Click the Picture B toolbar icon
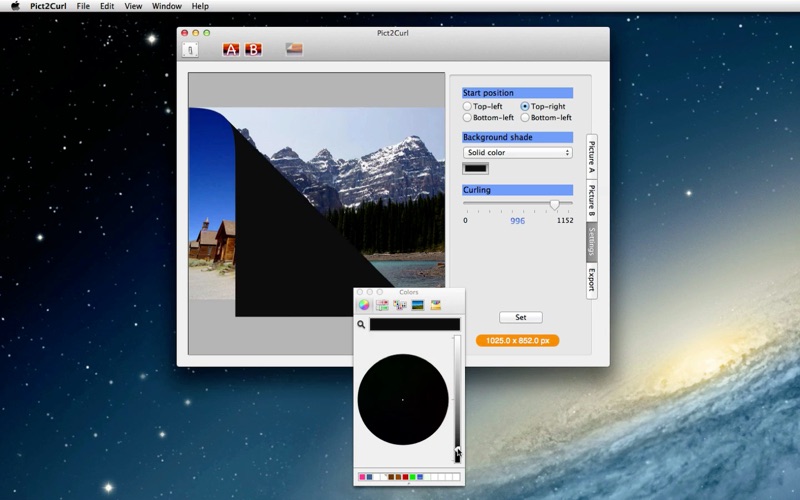 pos(254,49)
